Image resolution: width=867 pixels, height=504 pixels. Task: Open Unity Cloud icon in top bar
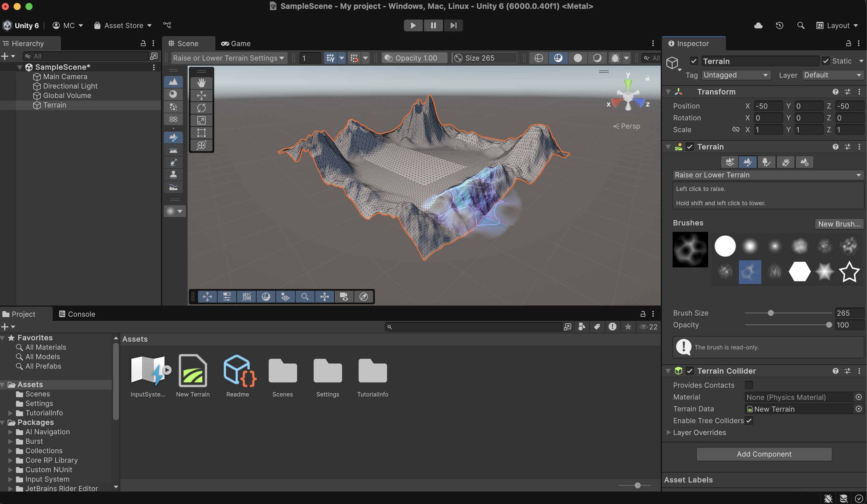(758, 25)
